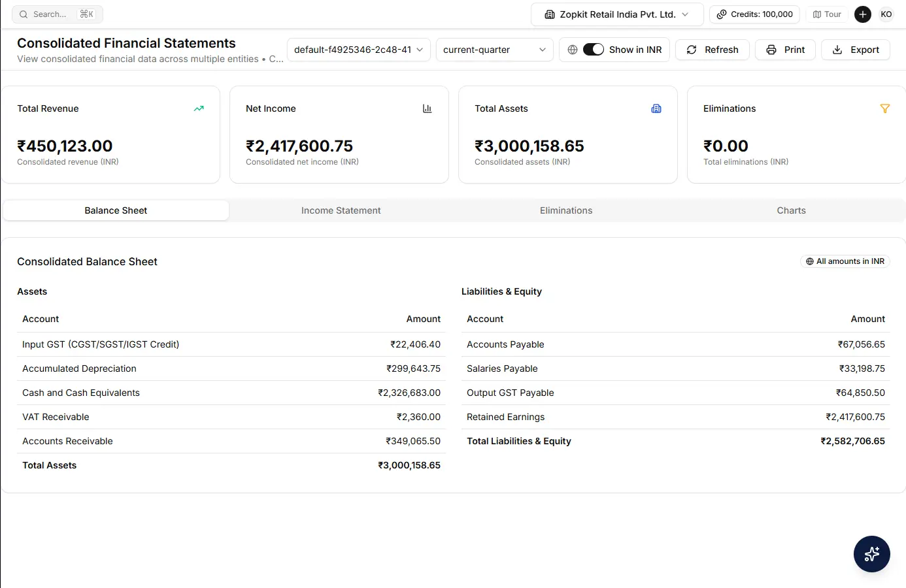Click the bar chart icon on Net Income card

pyautogui.click(x=428, y=108)
